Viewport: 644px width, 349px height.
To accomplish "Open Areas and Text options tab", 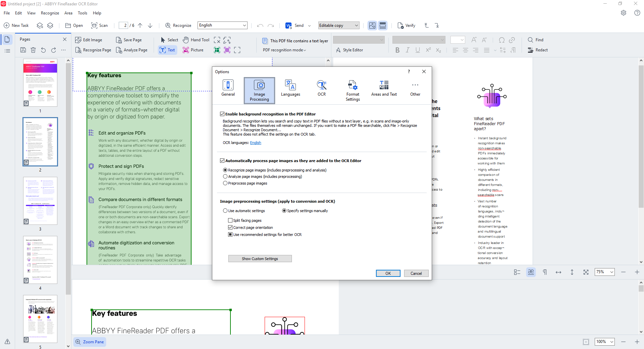I will pos(384,89).
